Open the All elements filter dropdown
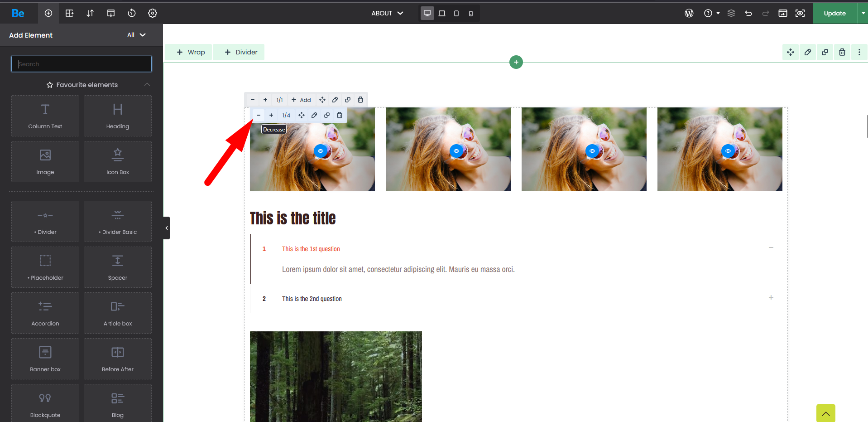The height and width of the screenshot is (422, 868). [136, 35]
